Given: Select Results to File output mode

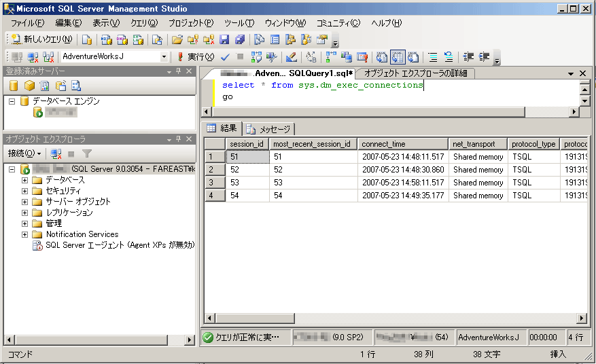Looking at the screenshot, I should tap(413, 57).
